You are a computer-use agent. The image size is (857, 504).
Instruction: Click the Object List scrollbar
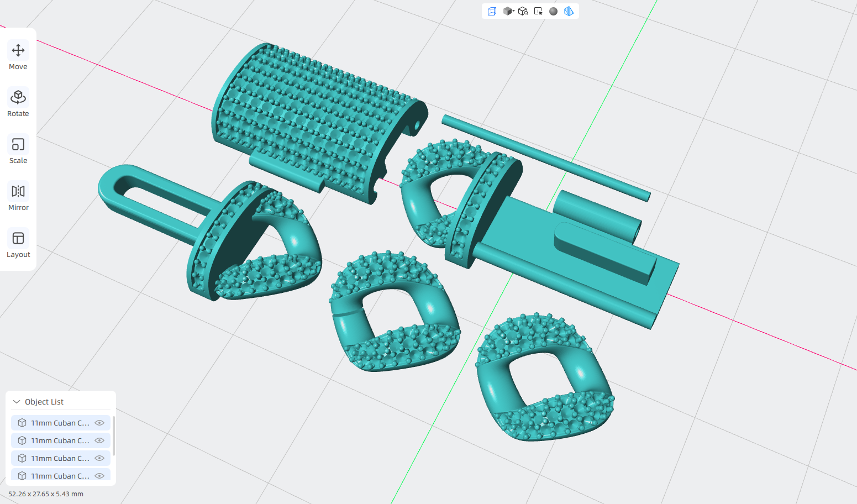coord(114,437)
